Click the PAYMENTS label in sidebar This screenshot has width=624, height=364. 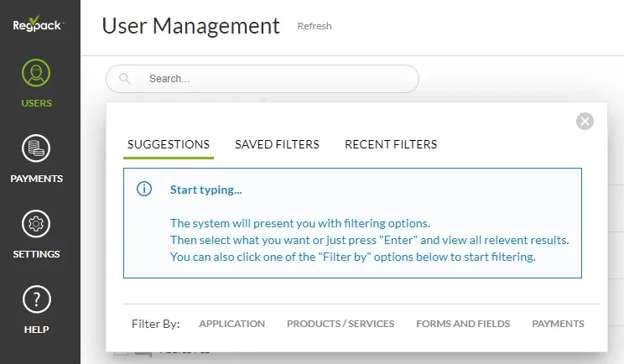point(37,179)
